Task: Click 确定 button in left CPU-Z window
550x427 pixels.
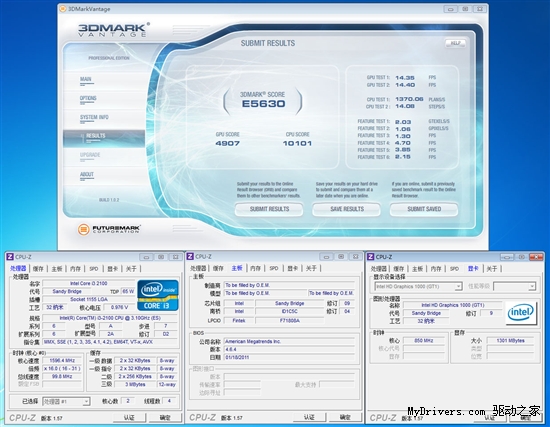Action: (165, 418)
